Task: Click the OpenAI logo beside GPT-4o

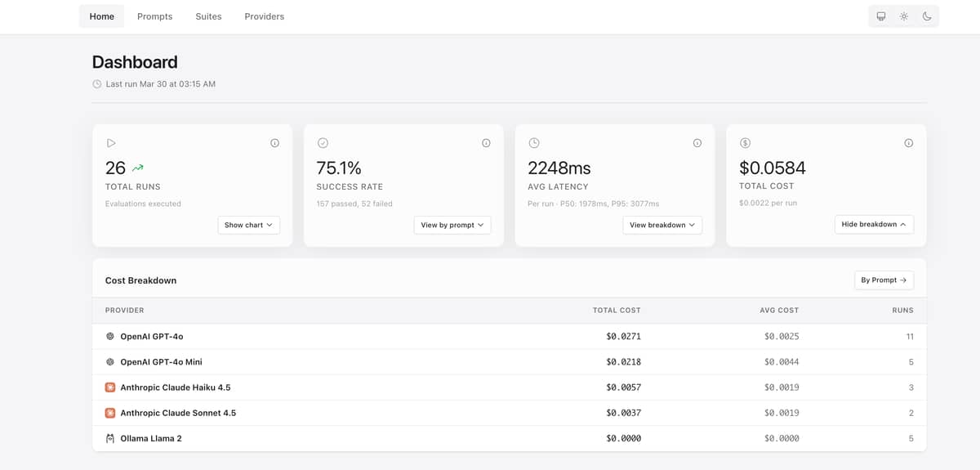Action: click(x=110, y=336)
